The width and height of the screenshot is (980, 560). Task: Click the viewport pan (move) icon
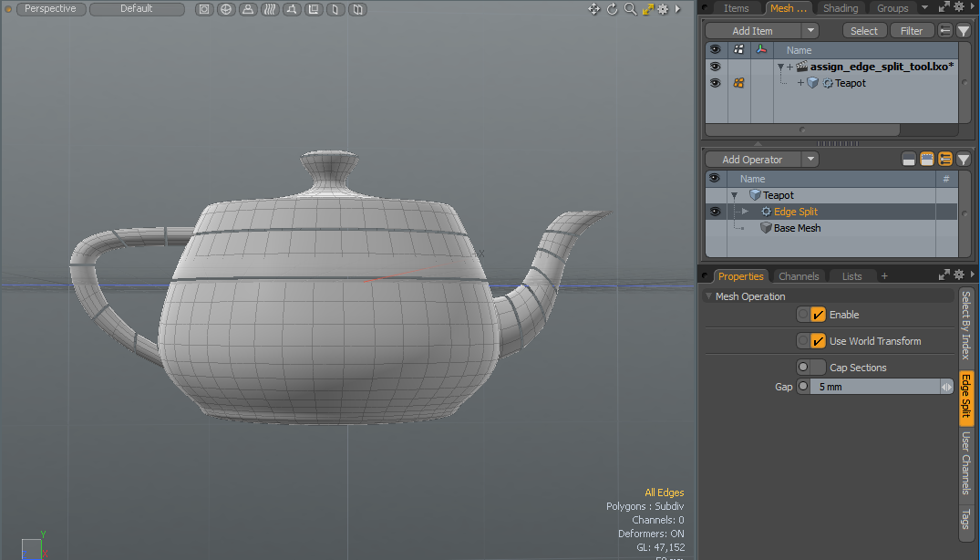(593, 9)
